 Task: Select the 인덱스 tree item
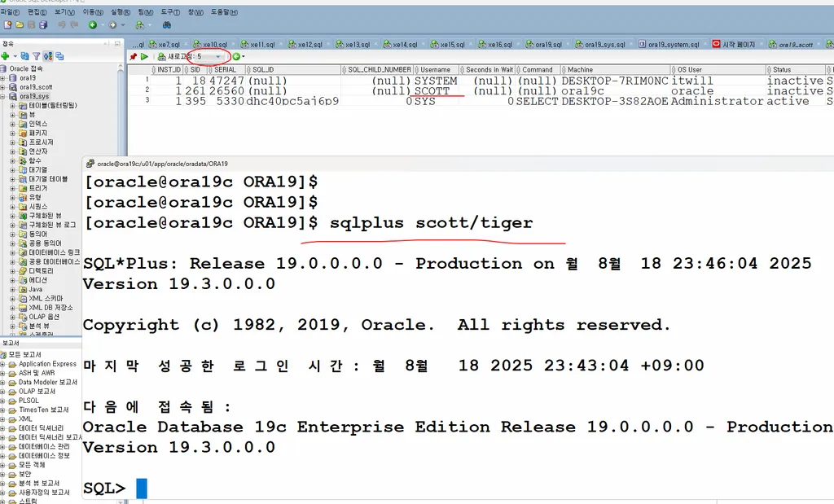click(x=37, y=124)
